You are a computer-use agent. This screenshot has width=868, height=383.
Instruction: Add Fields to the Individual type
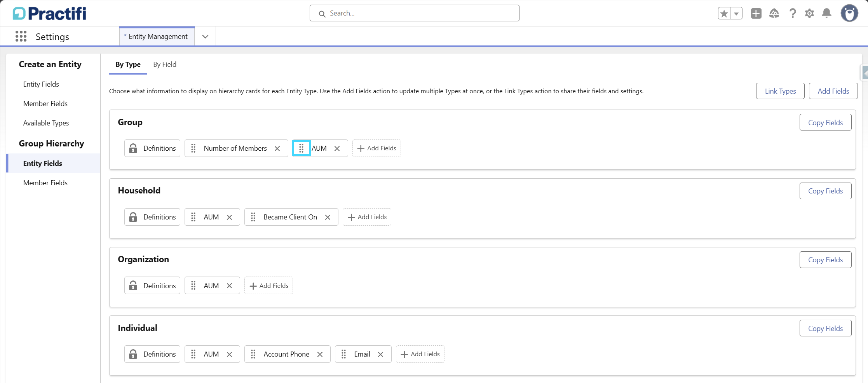point(420,354)
